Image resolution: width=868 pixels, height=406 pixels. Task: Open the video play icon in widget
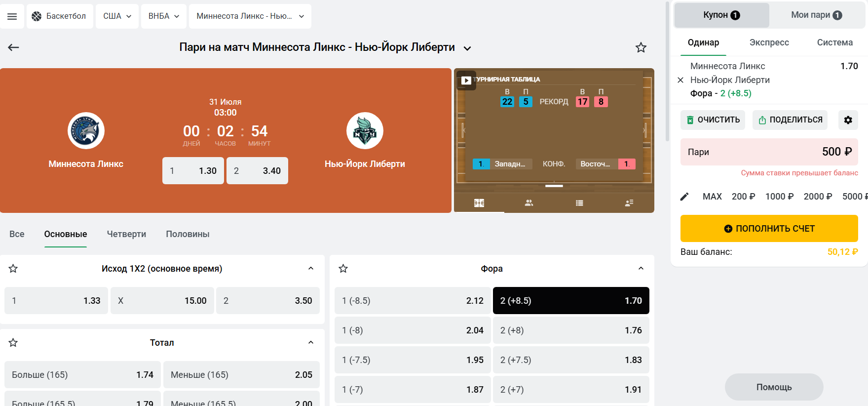[466, 80]
